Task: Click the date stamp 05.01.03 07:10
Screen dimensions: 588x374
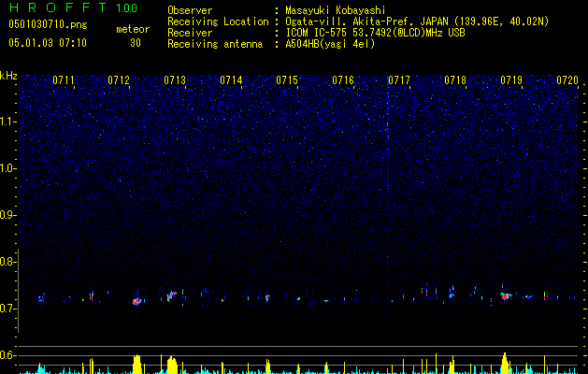Action: click(48, 43)
